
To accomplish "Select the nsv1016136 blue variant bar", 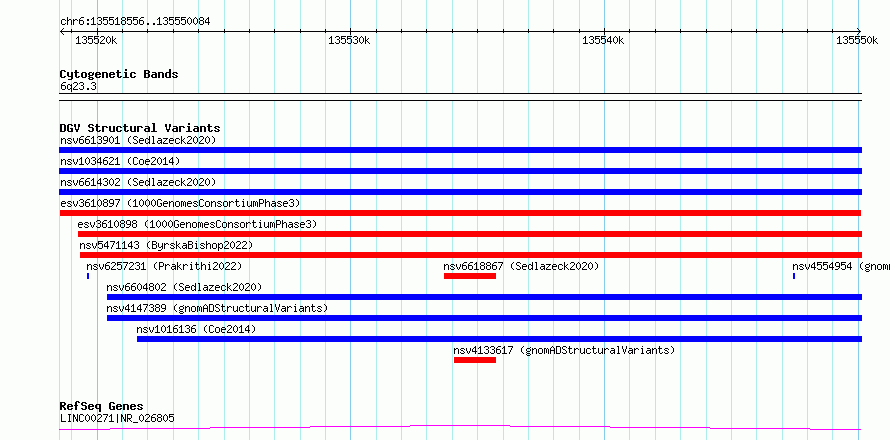I will pos(499,339).
